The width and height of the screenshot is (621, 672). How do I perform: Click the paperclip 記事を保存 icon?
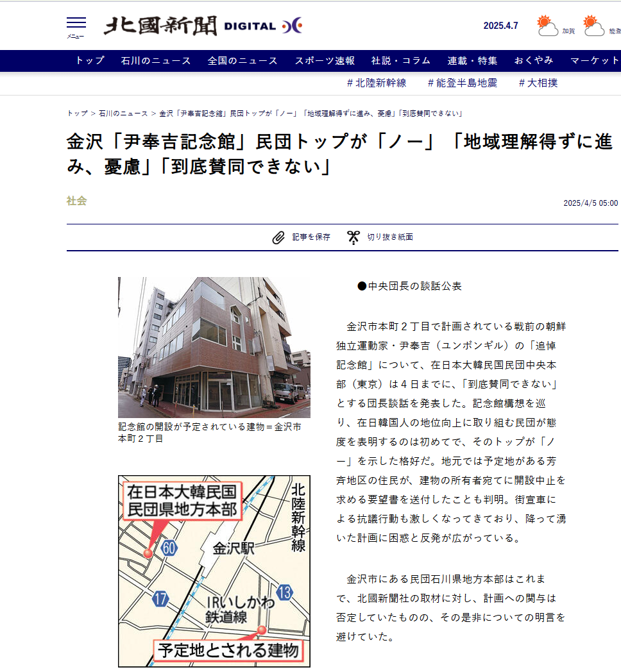pos(278,237)
